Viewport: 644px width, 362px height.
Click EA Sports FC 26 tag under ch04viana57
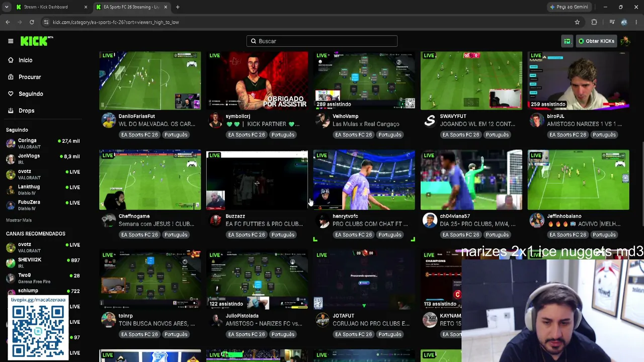coord(460,235)
